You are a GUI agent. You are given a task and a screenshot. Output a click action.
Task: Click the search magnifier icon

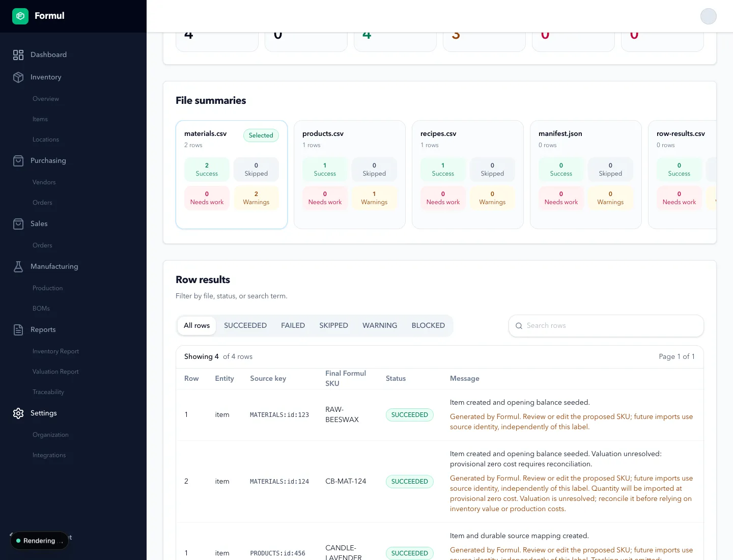tap(519, 326)
